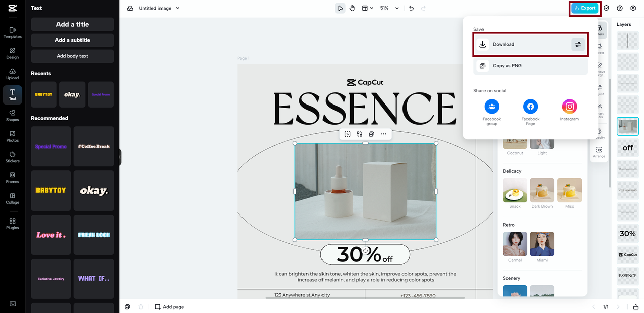This screenshot has height=313, width=644.
Task: Click Download in the Save menu
Action: (x=530, y=44)
